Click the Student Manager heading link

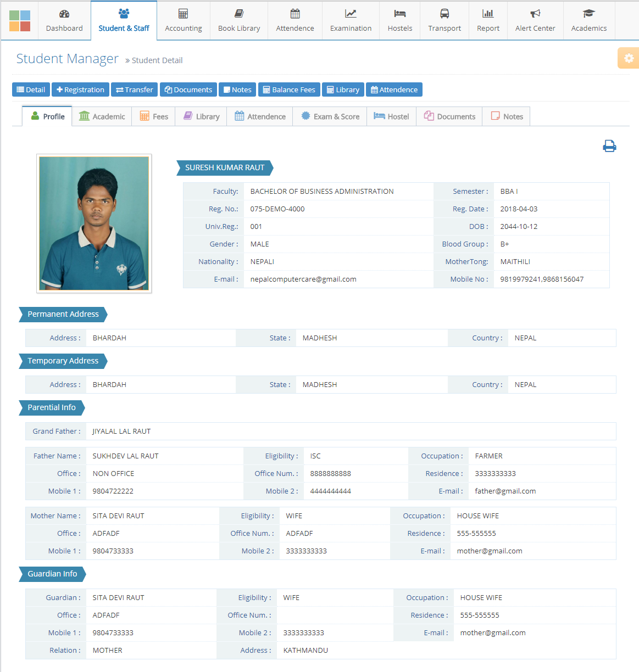click(x=67, y=59)
